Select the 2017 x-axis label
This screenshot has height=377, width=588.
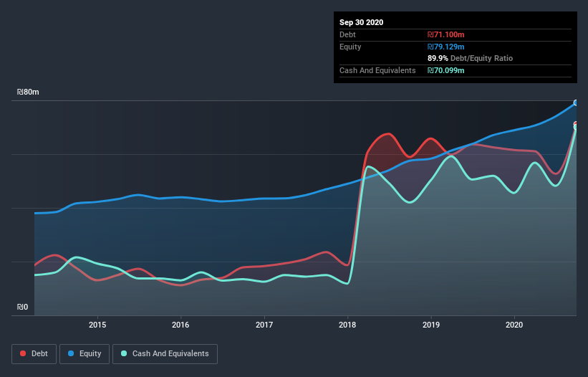coord(264,325)
